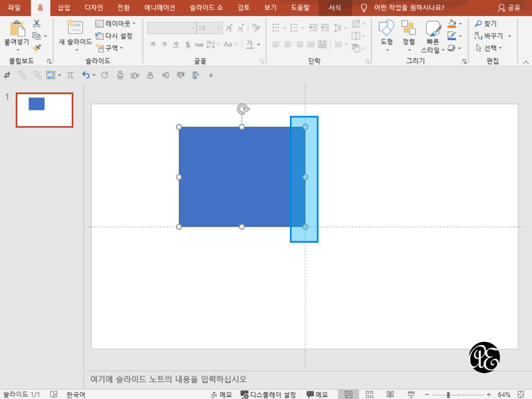The image size is (532, 399).
Task: Toggle text shadow
Action: click(188, 44)
